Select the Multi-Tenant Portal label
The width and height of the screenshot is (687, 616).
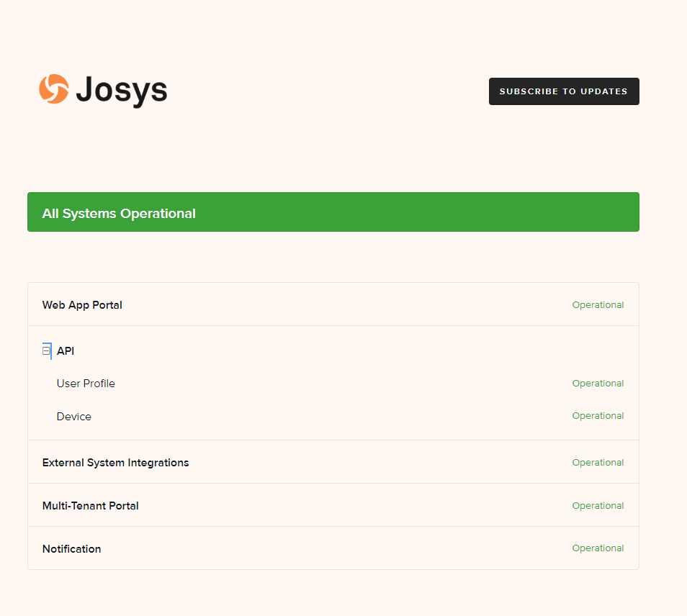[x=91, y=506]
